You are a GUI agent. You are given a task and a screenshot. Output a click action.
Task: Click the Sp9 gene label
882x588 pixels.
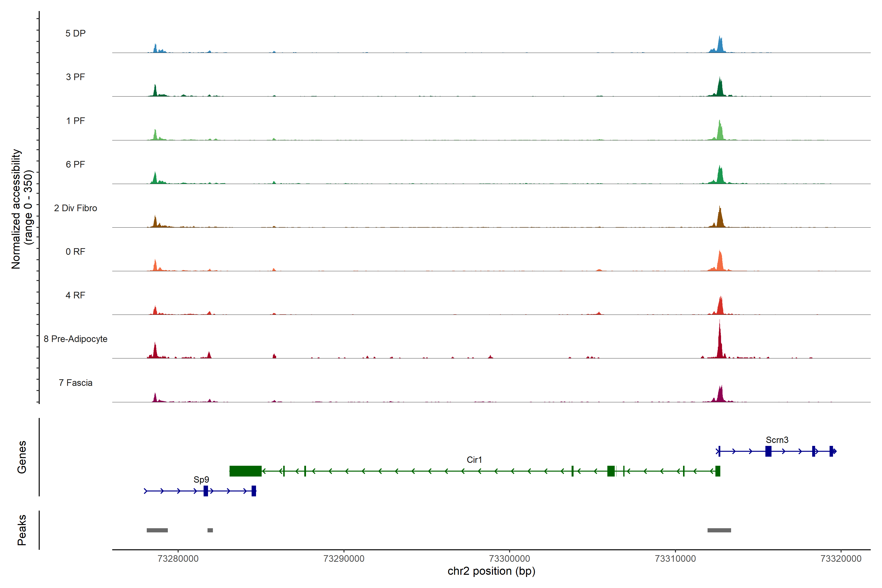click(x=201, y=480)
